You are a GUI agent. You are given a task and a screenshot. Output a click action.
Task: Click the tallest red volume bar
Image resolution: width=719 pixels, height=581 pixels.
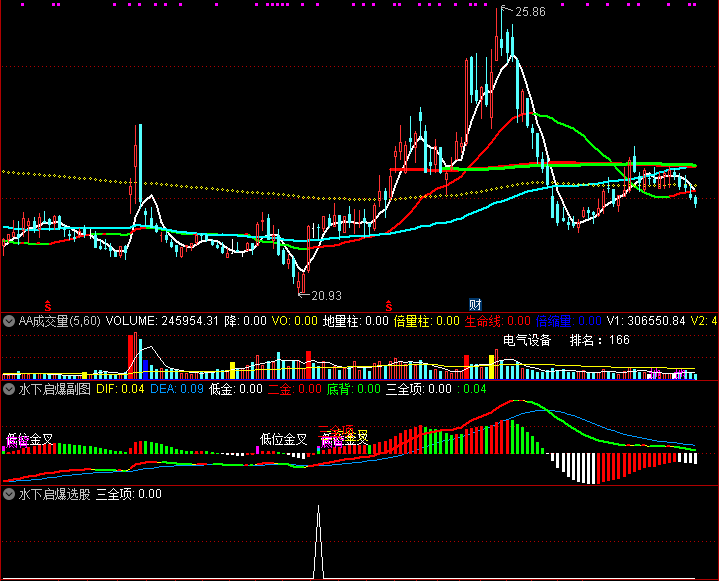tap(135, 355)
